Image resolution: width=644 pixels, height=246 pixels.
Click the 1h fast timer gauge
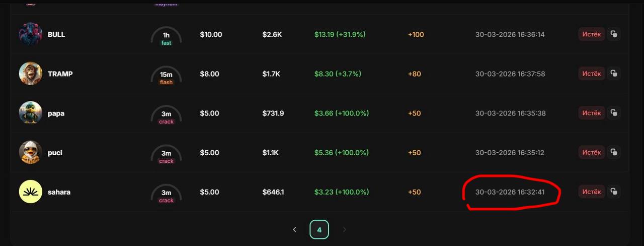click(166, 36)
